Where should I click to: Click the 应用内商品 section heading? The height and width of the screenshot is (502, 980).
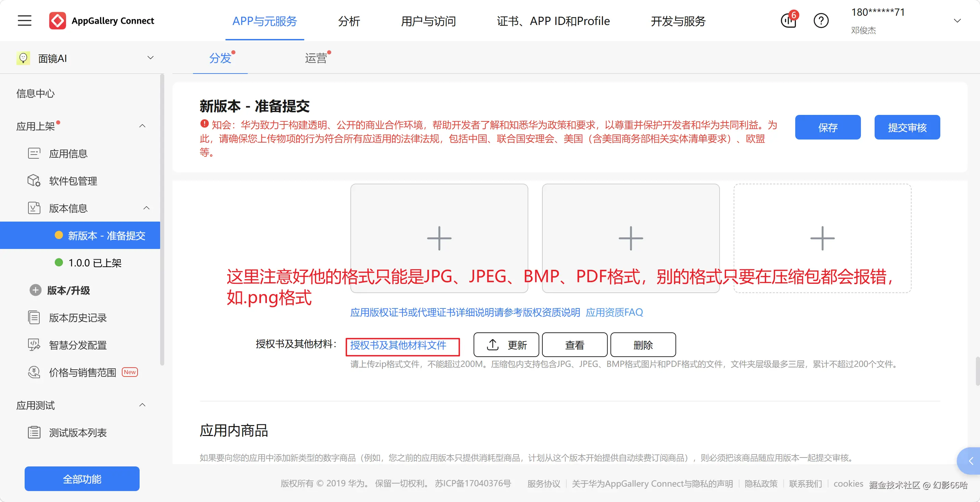(234, 431)
